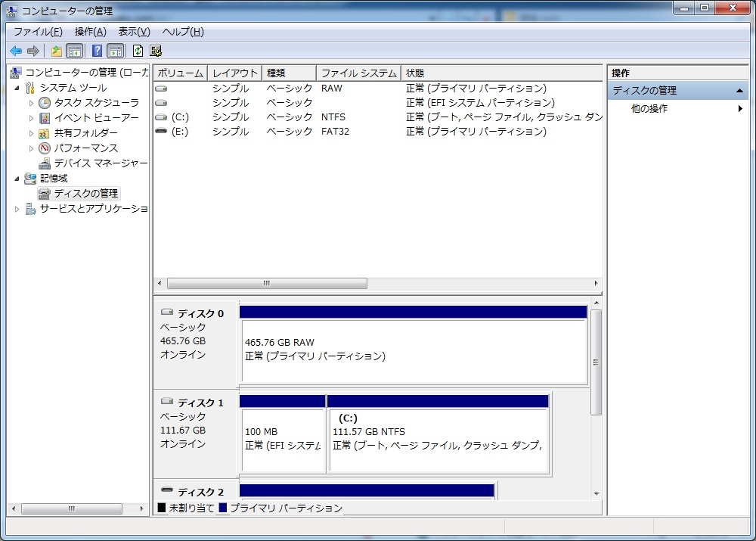Sort by ファイル システム column header

click(x=358, y=73)
